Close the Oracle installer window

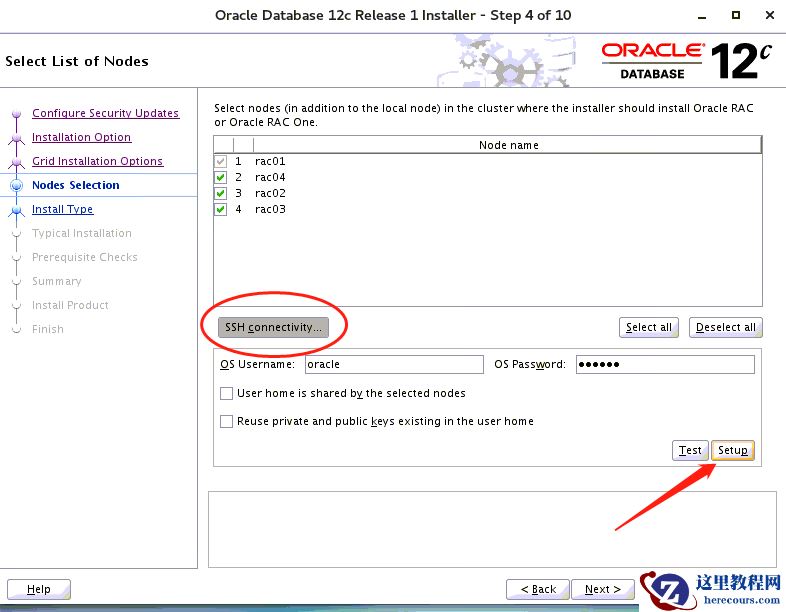pyautogui.click(x=770, y=16)
